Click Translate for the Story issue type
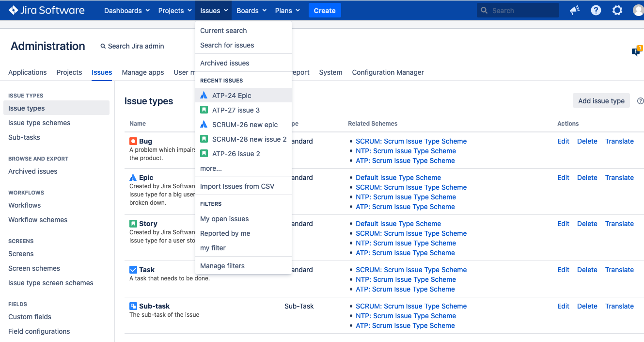This screenshot has width=644, height=342. point(619,224)
